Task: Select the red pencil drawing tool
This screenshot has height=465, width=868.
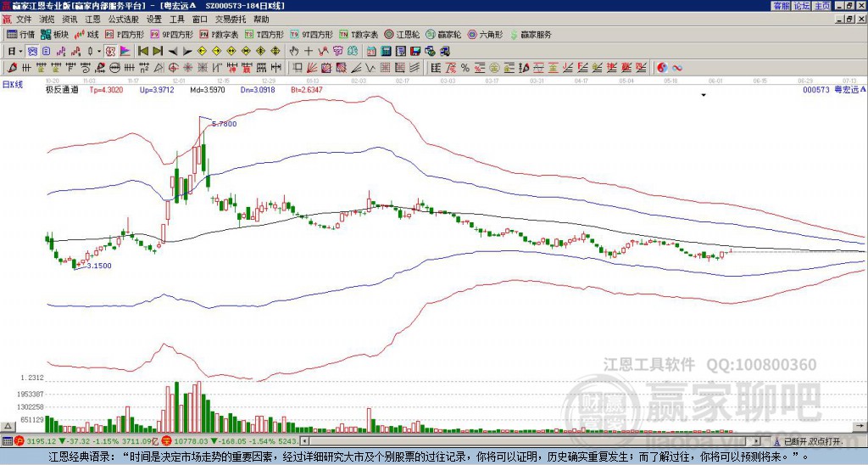Action: (12, 68)
